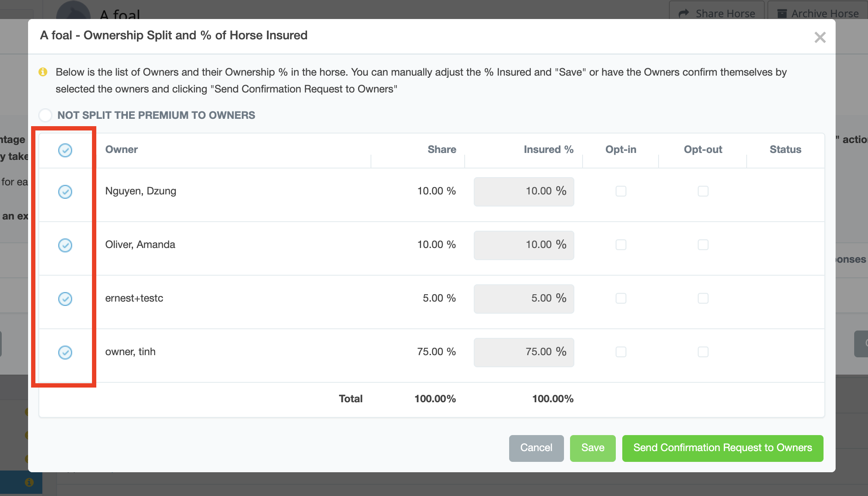868x496 pixels.
Task: Check Opt-out for Oliver, Amanda
Action: tap(703, 245)
